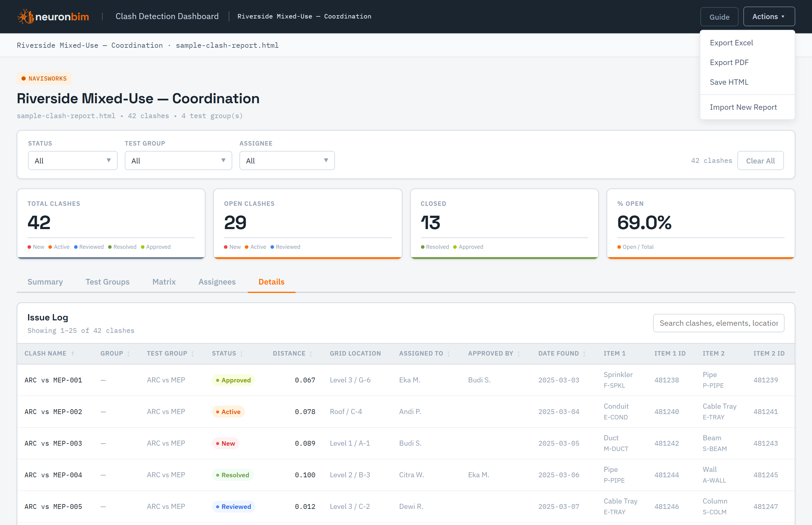
Task: Switch to the Matrix tab
Action: pyautogui.click(x=164, y=282)
